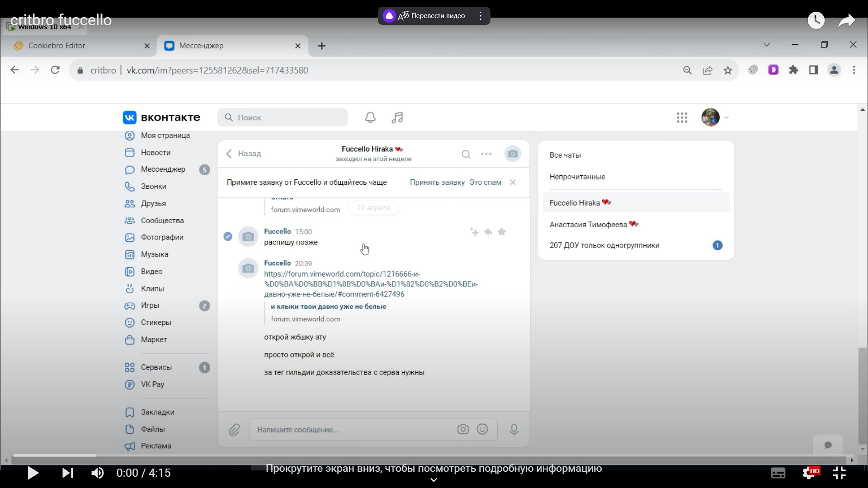Open the three dots chat actions menu

click(486, 154)
